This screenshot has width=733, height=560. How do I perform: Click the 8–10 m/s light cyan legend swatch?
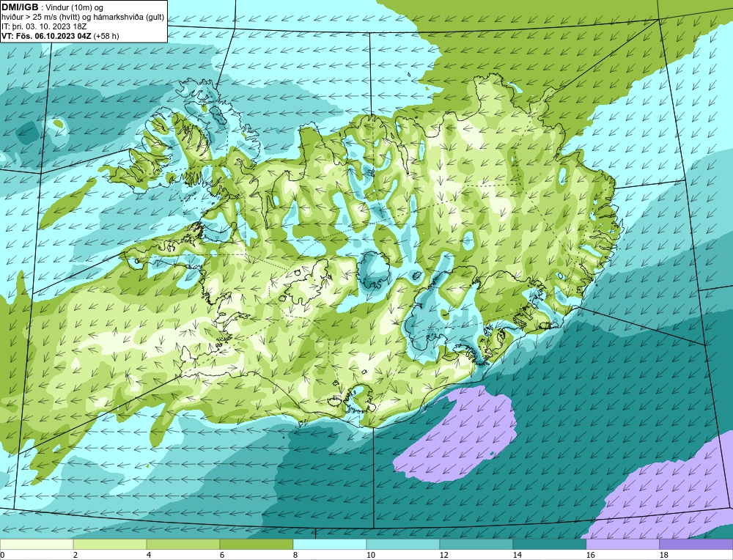coord(330,544)
